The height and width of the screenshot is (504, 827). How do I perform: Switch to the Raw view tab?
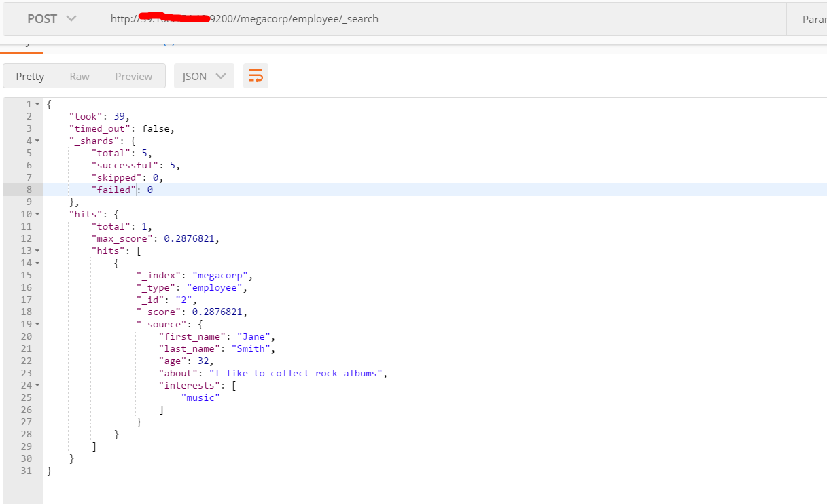click(80, 76)
